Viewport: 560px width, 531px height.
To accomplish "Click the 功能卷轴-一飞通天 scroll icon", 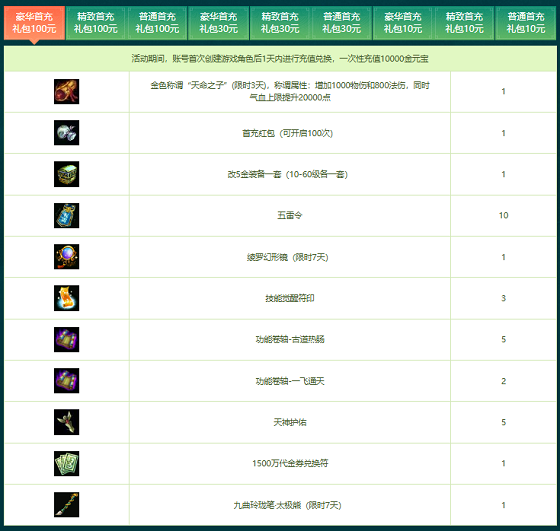I will click(66, 381).
